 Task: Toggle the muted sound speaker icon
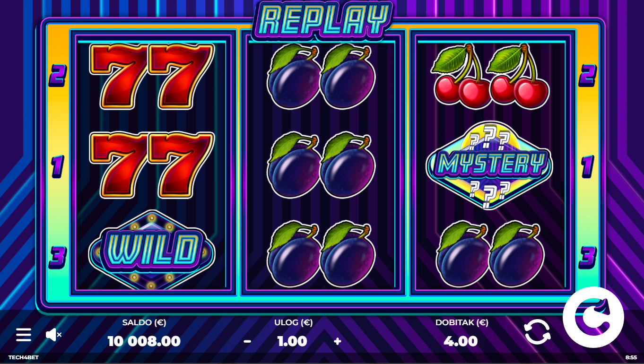point(53,335)
